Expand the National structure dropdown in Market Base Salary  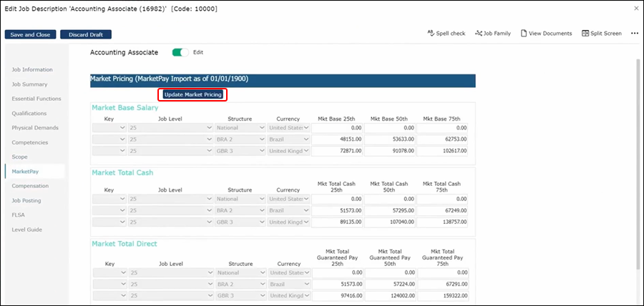tap(240, 128)
